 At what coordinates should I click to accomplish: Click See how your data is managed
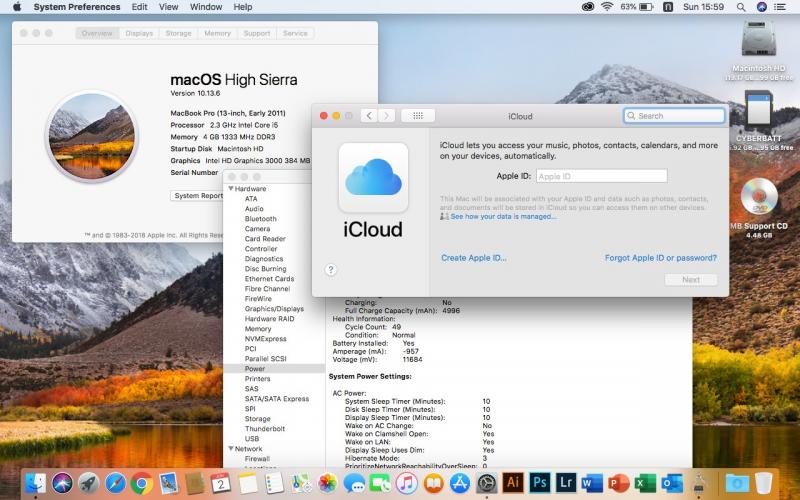coord(503,216)
